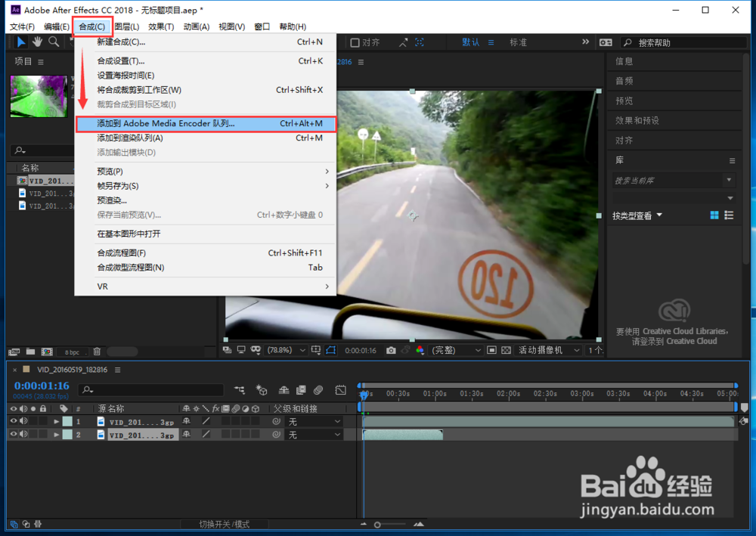Screen dimensions: 756x536
Task: Toggle shy switch on layer 1
Action: tap(187, 421)
